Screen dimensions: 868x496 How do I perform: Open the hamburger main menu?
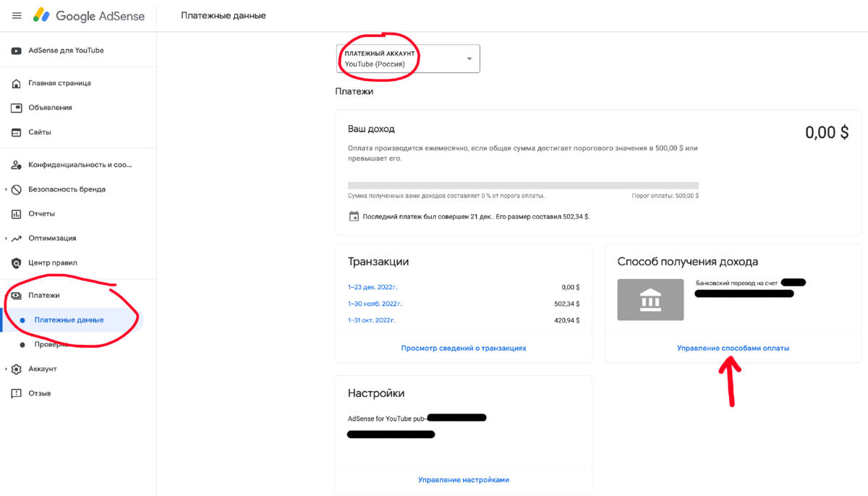click(x=17, y=16)
